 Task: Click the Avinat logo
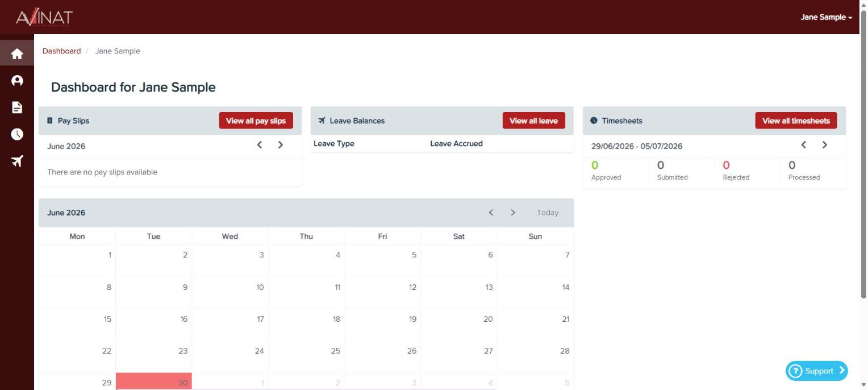click(x=44, y=17)
